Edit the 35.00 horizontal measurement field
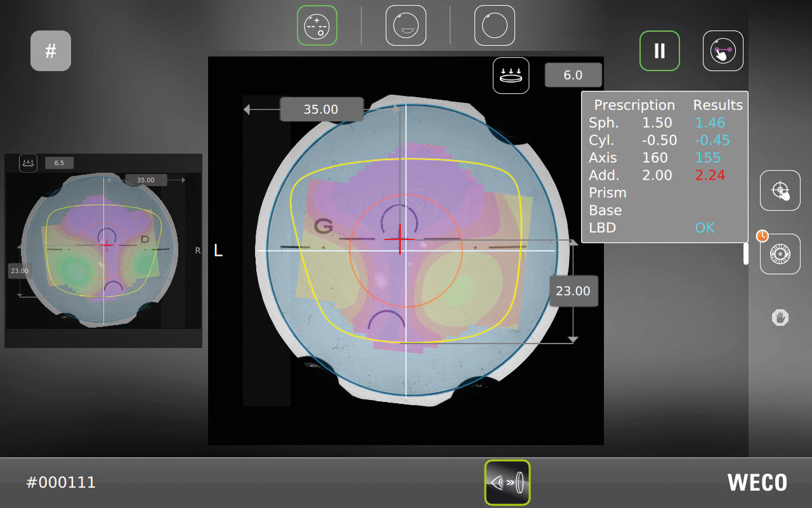The image size is (812, 508). 321,109
